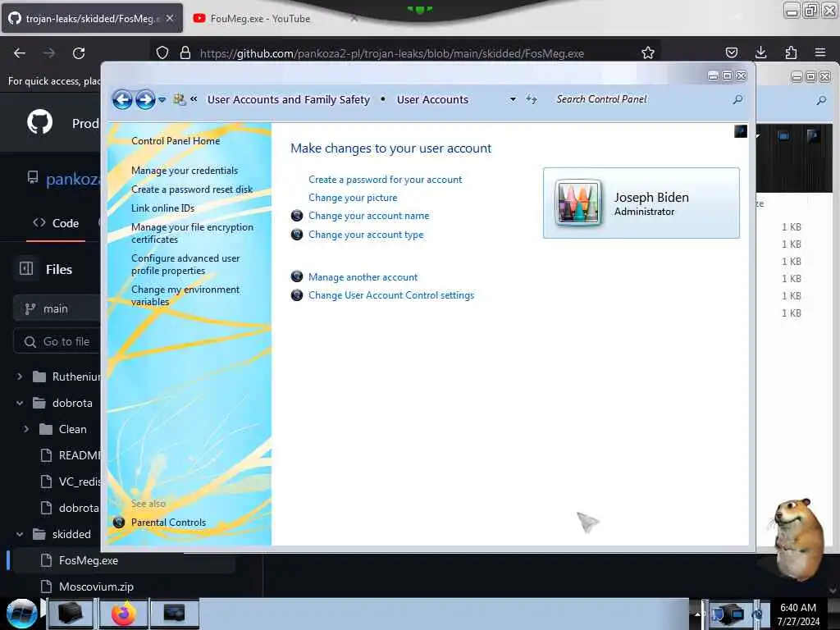Screen dimensions: 840x630
Task: Switch to FouMeg.exe YouTube browser tab
Action: (x=260, y=19)
